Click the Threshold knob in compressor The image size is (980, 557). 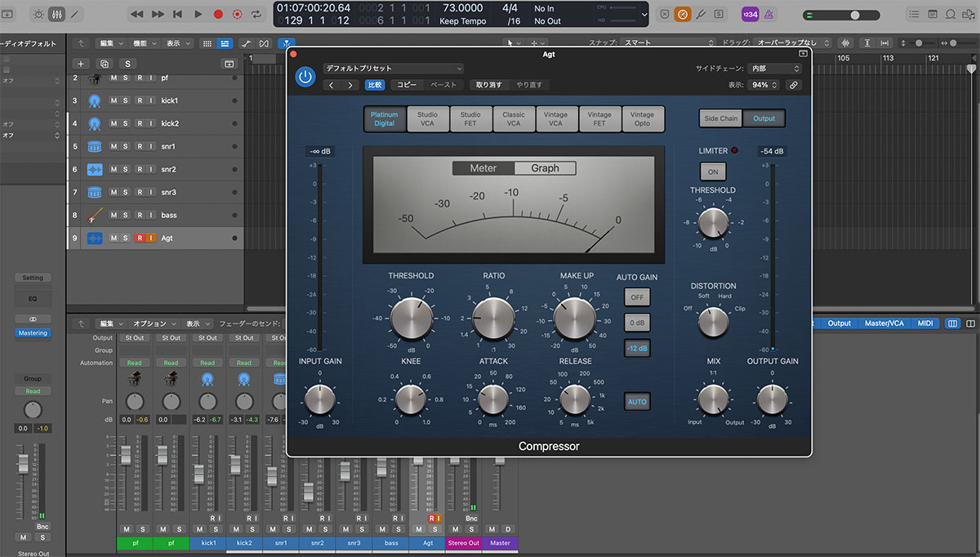click(411, 318)
